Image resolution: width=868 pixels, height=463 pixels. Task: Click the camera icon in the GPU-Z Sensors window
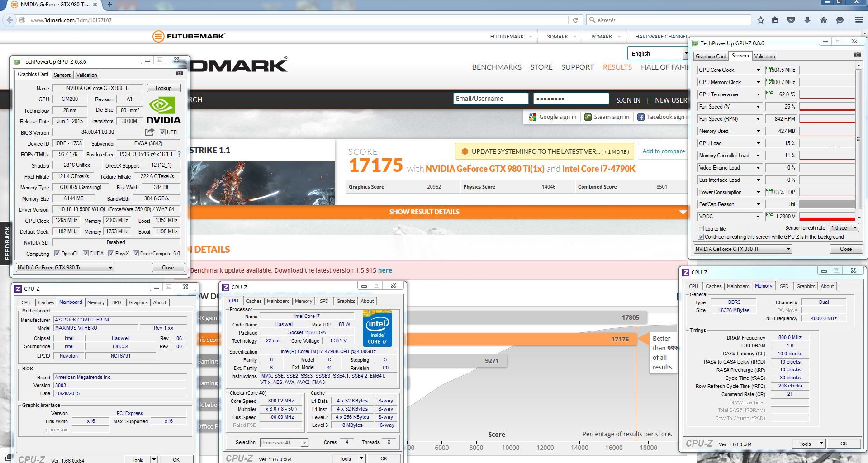tap(857, 55)
